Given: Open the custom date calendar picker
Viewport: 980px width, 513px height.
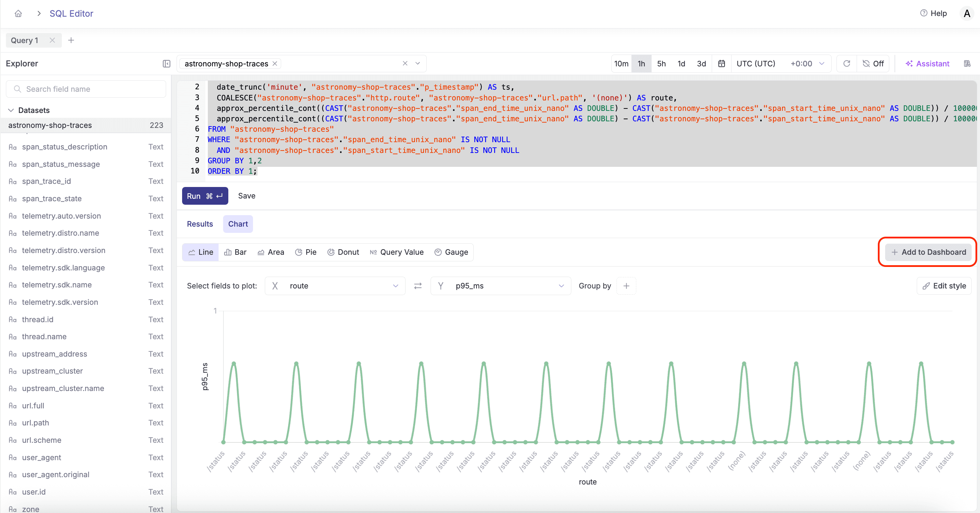Looking at the screenshot, I should coord(721,64).
